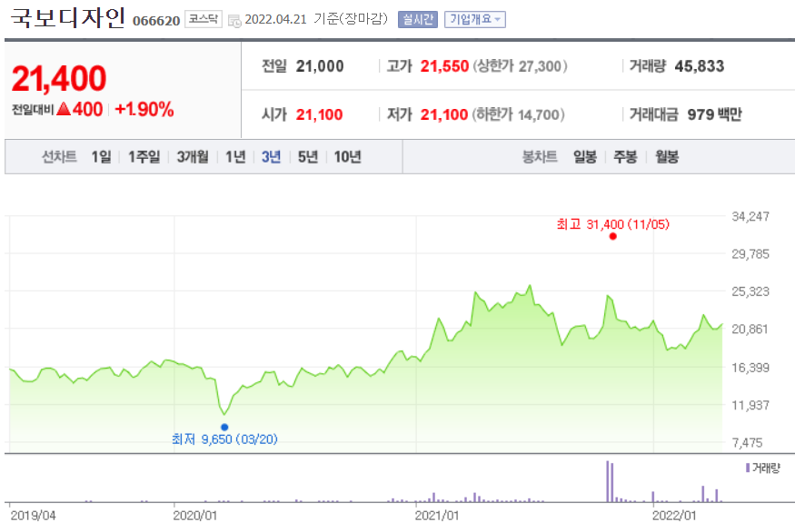The width and height of the screenshot is (795, 532).
Task: Click the +1.90% change rate
Action: [144, 109]
